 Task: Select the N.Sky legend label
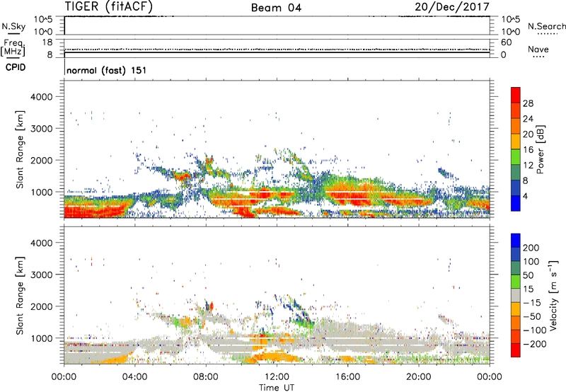tap(13, 26)
